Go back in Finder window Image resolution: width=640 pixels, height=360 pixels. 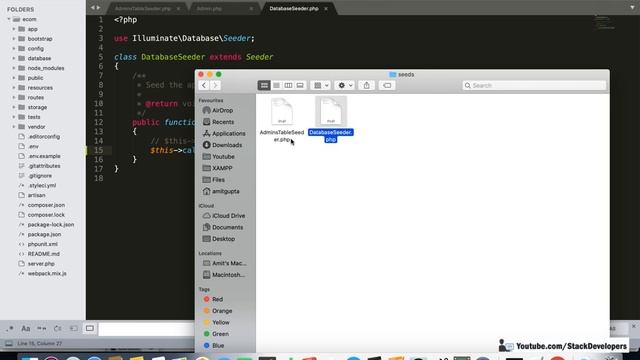[204, 85]
